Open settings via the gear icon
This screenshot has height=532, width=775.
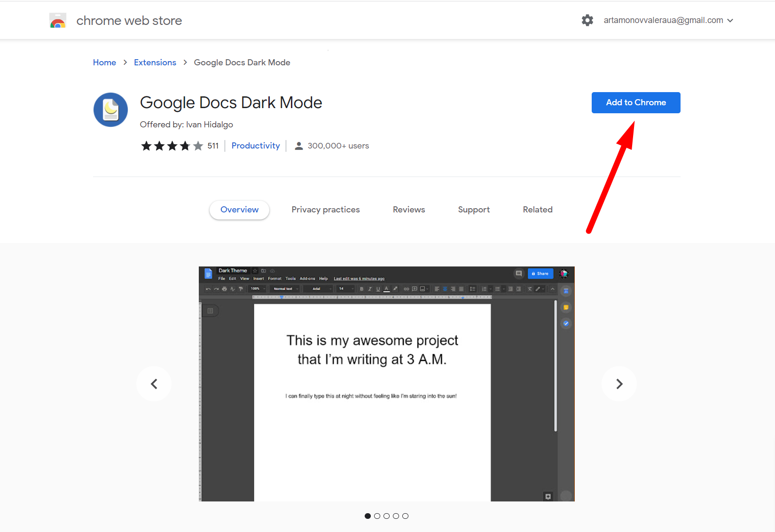click(587, 20)
